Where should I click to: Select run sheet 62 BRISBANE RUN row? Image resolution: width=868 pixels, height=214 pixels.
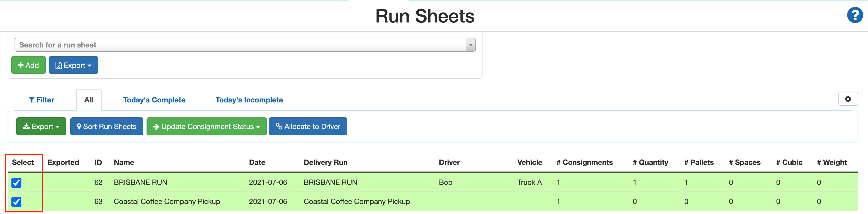coord(141,182)
